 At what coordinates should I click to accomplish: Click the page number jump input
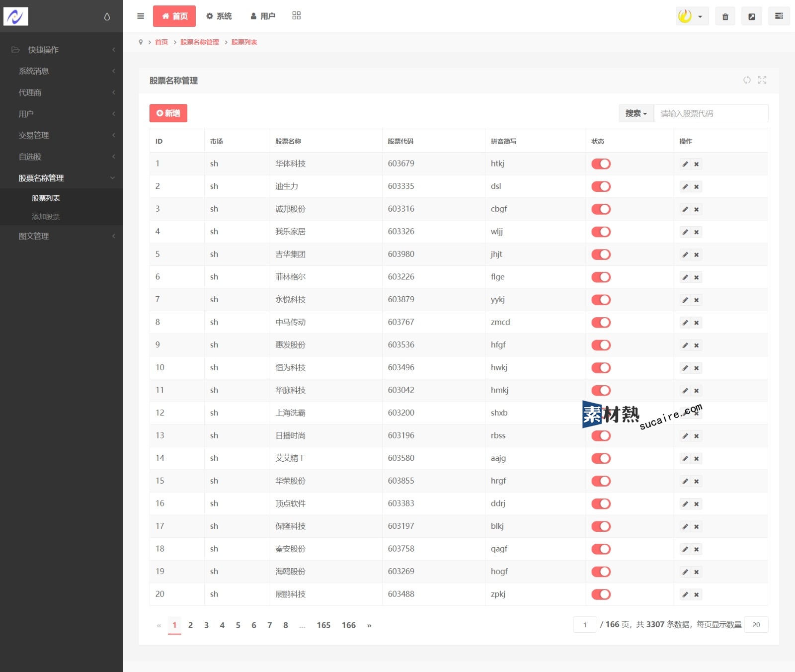click(585, 625)
